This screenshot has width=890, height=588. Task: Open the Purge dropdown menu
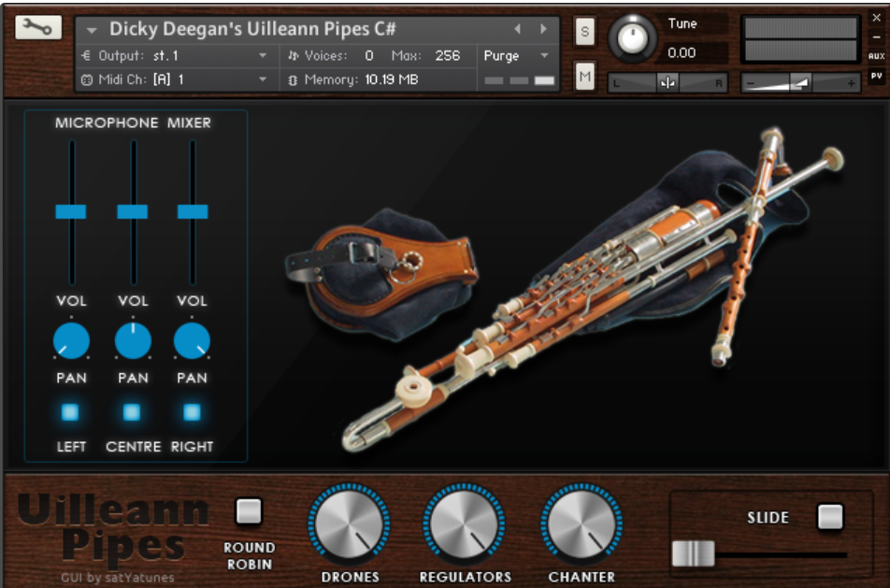point(515,56)
